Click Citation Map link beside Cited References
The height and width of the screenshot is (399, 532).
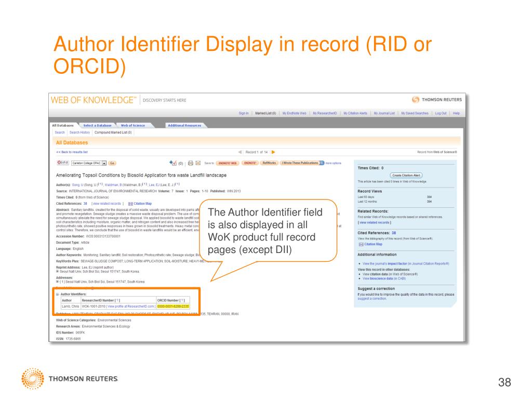(142, 204)
